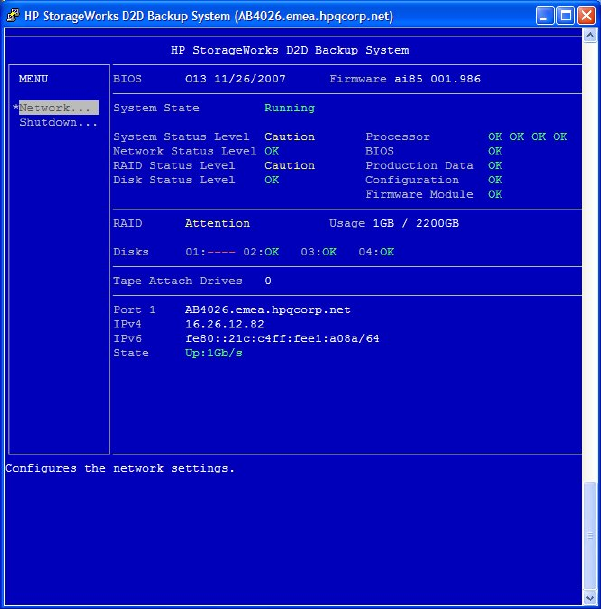
Task: Maximize the D2D Backup System window
Action: click(565, 16)
